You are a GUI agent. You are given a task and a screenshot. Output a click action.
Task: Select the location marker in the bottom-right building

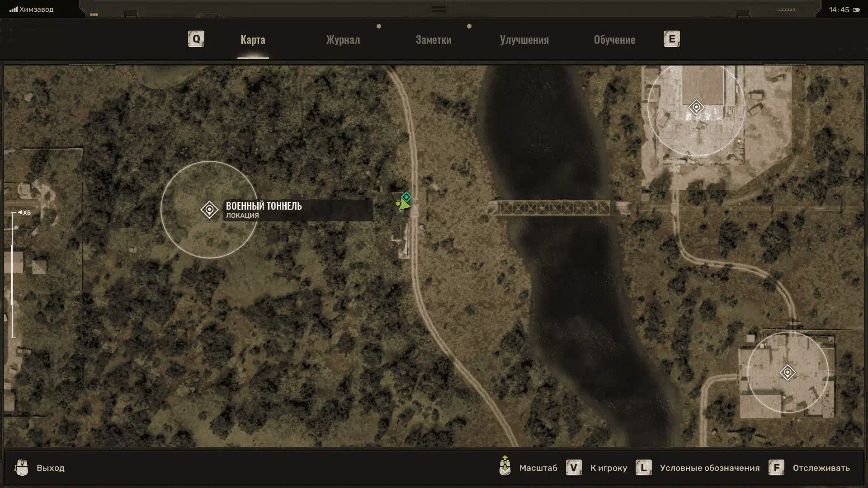788,373
